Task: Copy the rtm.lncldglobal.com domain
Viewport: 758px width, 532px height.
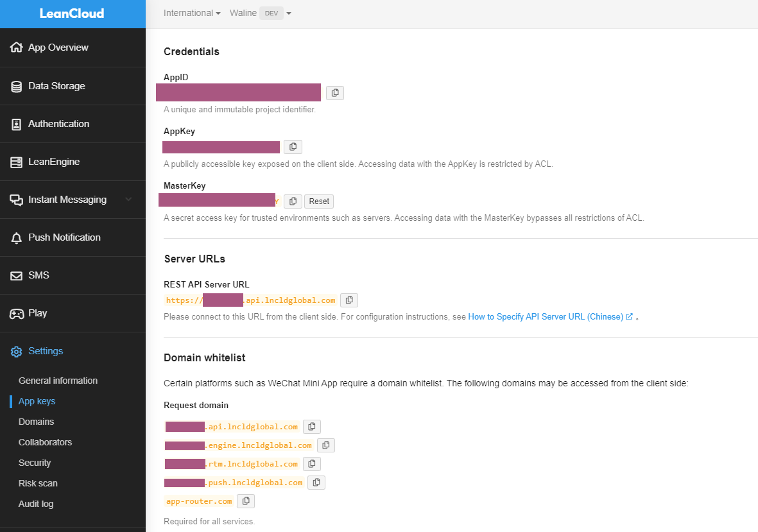Action: click(312, 464)
